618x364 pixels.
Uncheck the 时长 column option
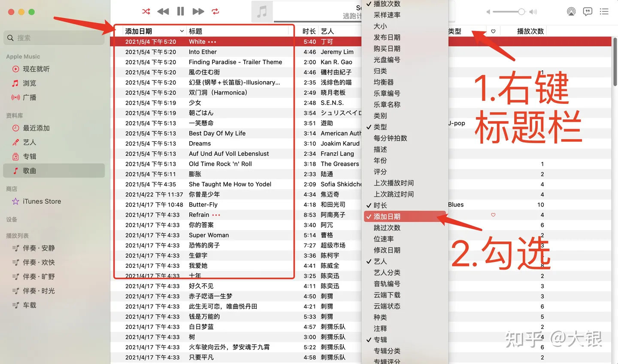click(406, 206)
